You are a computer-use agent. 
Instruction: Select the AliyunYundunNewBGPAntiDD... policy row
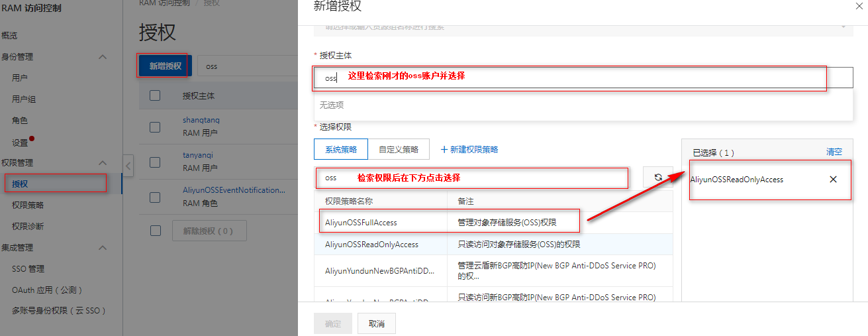click(x=493, y=271)
